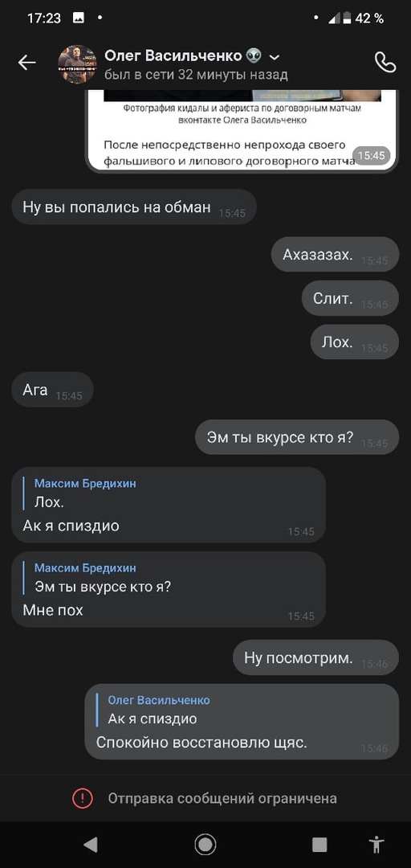Tap the Android back navigation button
The width and height of the screenshot is (411, 868).
coord(90,844)
